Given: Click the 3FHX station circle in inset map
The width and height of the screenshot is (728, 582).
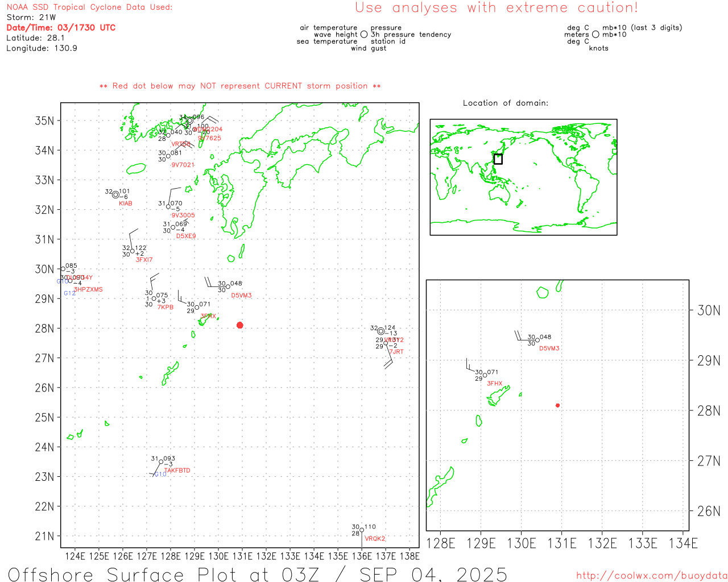Looking at the screenshot, I should 485,375.
